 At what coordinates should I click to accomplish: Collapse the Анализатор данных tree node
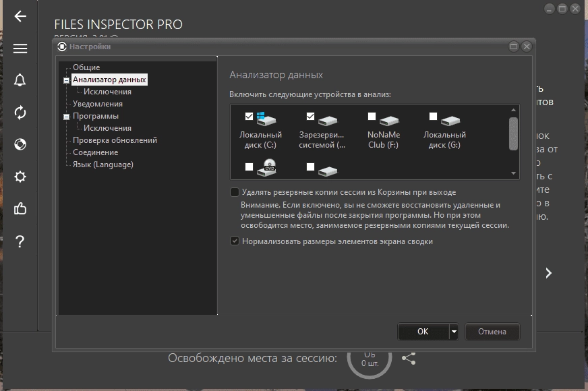click(x=66, y=80)
